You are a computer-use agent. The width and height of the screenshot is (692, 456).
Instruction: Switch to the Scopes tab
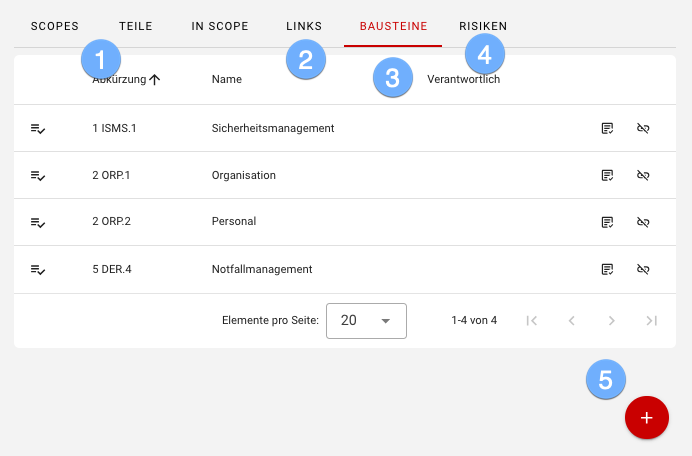[55, 26]
